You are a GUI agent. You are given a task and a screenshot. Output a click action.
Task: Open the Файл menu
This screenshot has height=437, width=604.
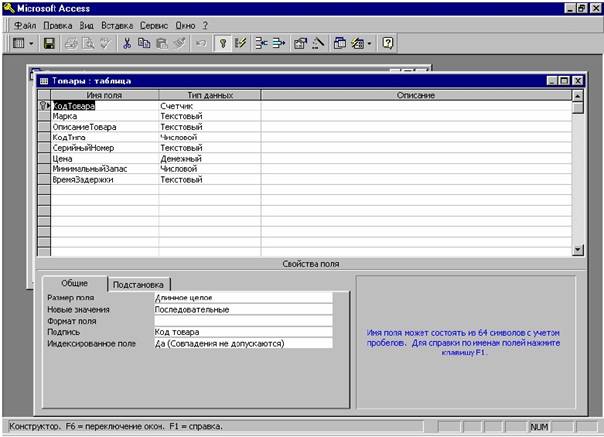(x=25, y=25)
